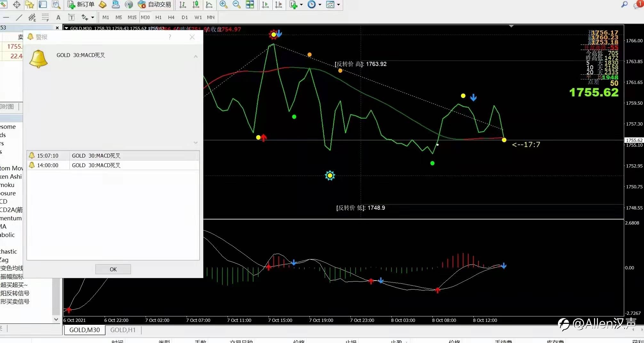Screen dimensions: 644x343
Task: Open the tile windows grid icon
Action: point(250,4)
